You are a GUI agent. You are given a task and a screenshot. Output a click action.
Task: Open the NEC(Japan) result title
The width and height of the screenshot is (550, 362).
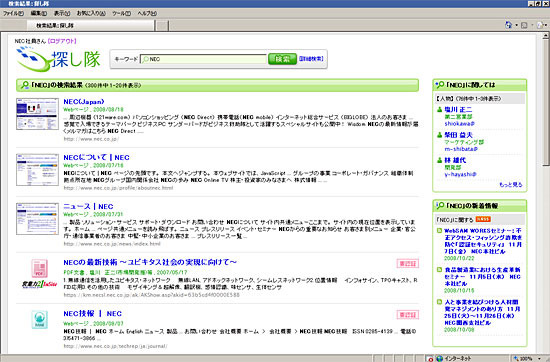pyautogui.click(x=83, y=102)
